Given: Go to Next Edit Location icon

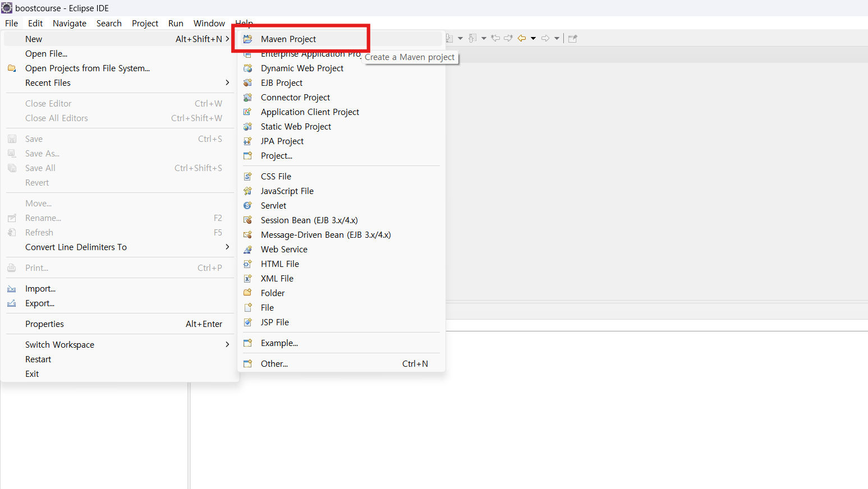Looking at the screenshot, I should (508, 38).
